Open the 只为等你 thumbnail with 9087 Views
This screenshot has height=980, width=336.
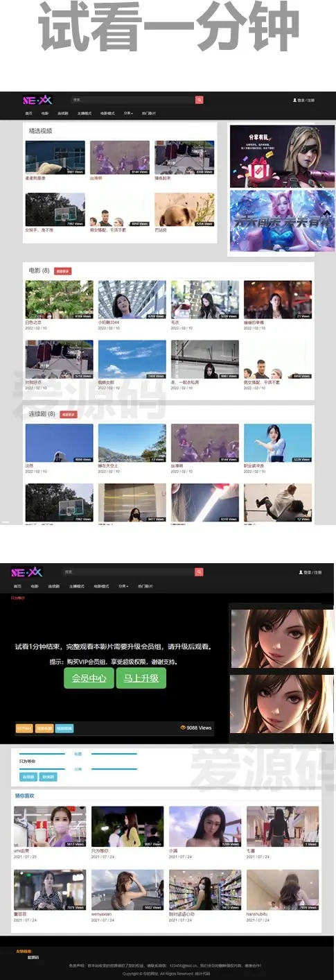pos(127,827)
